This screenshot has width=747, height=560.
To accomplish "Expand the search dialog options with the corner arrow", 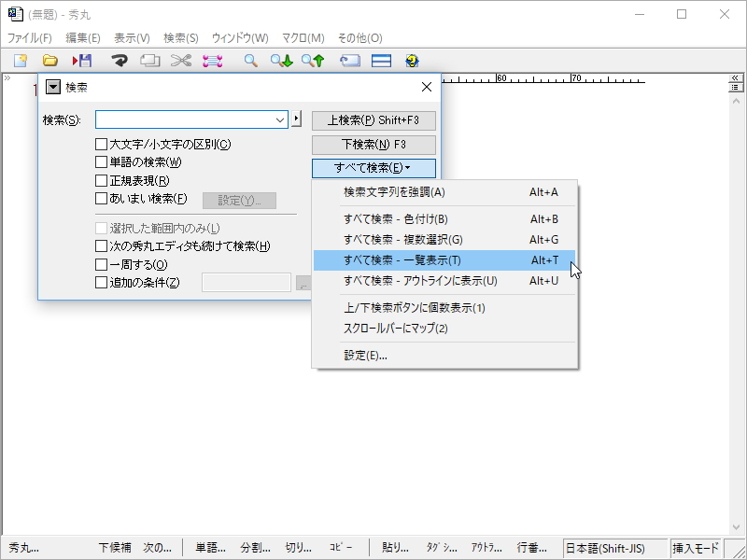I will [53, 86].
